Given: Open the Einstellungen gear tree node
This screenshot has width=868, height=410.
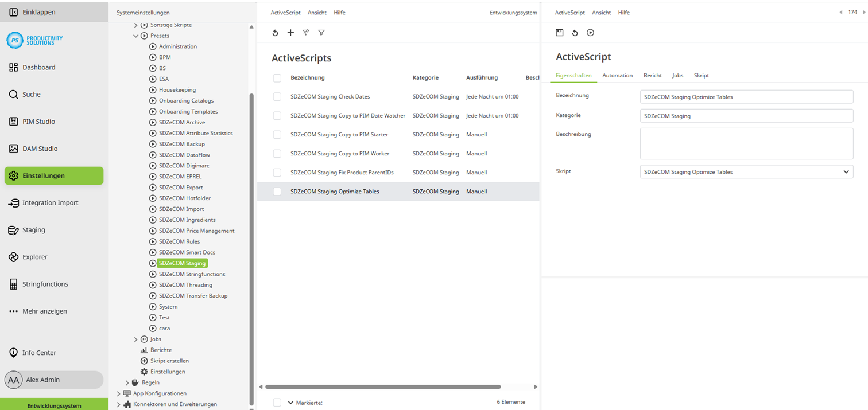Looking at the screenshot, I should point(168,372).
